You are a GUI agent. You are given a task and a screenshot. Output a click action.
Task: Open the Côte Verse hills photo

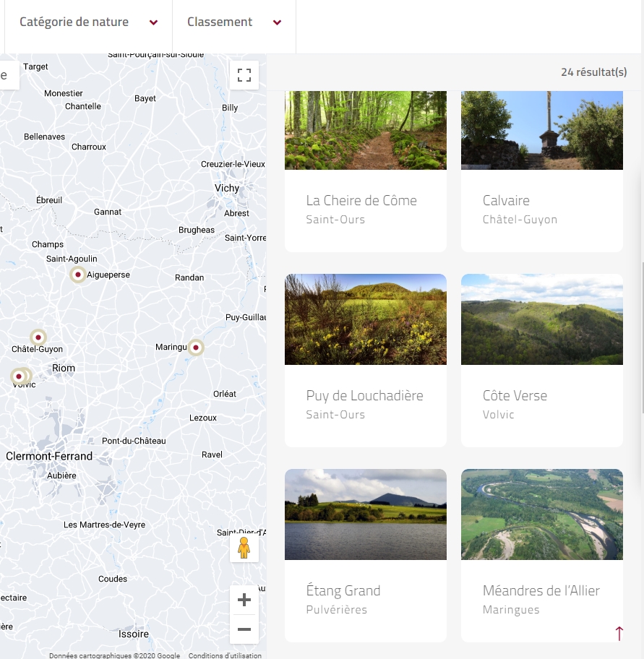click(542, 319)
